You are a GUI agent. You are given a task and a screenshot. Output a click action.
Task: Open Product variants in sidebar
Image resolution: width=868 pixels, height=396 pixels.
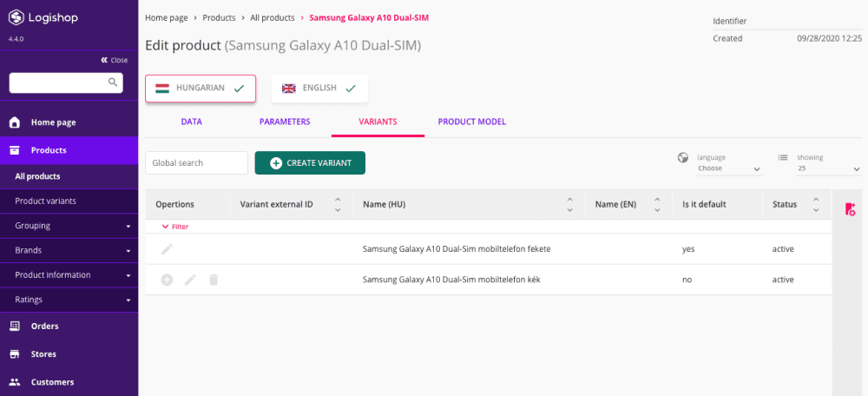tap(69, 201)
